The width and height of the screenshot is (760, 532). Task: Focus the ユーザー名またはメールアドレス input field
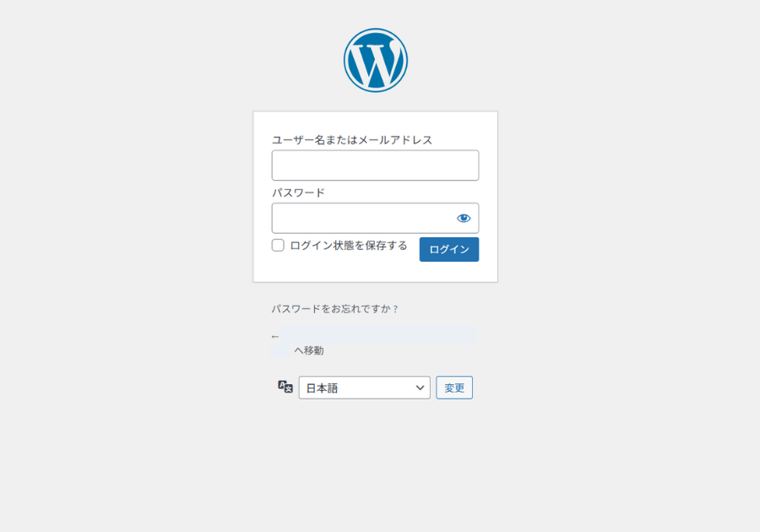[x=375, y=166]
